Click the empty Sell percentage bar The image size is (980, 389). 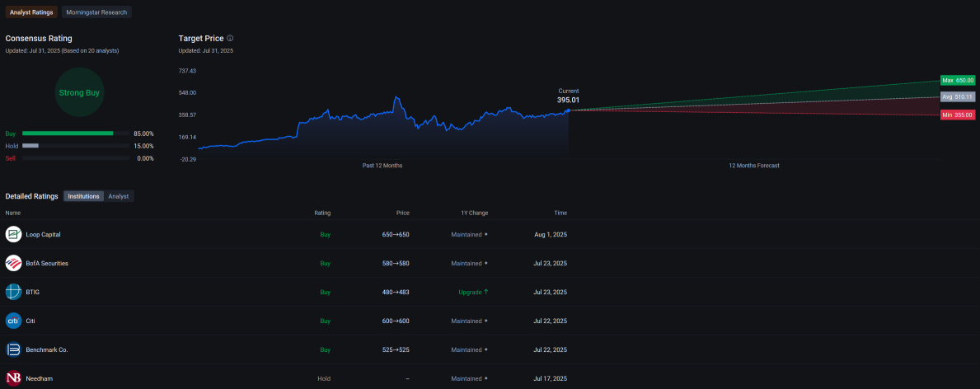point(76,158)
